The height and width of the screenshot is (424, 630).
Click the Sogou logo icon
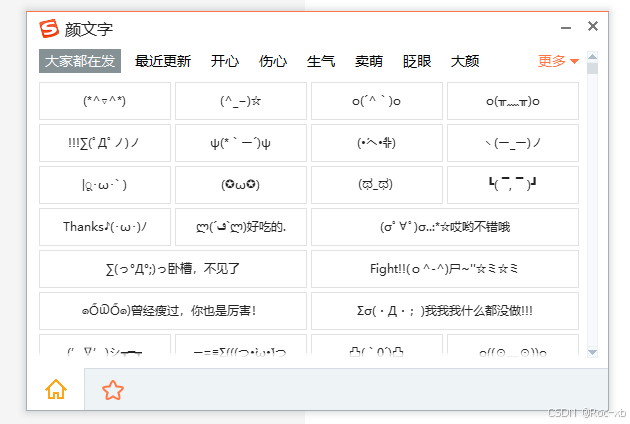[x=49, y=29]
